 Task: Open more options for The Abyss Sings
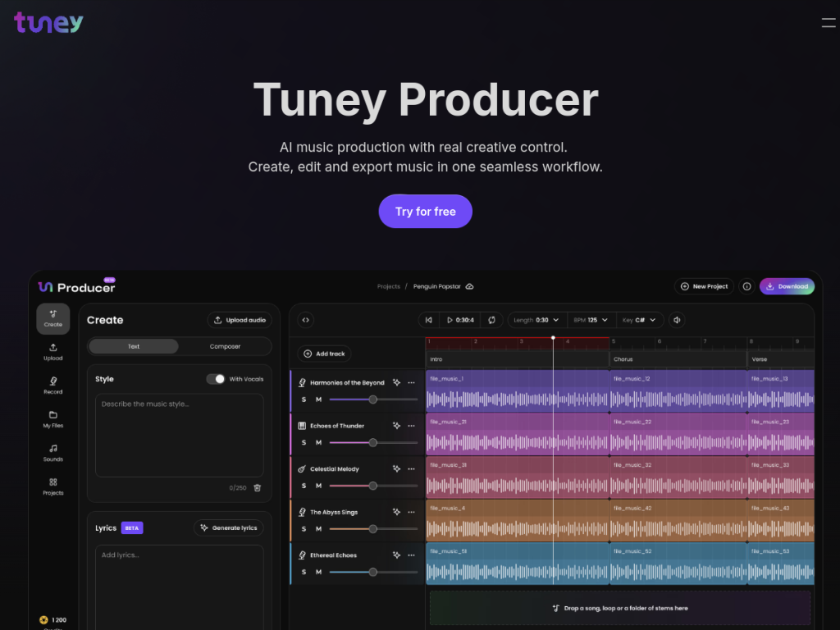(x=412, y=512)
